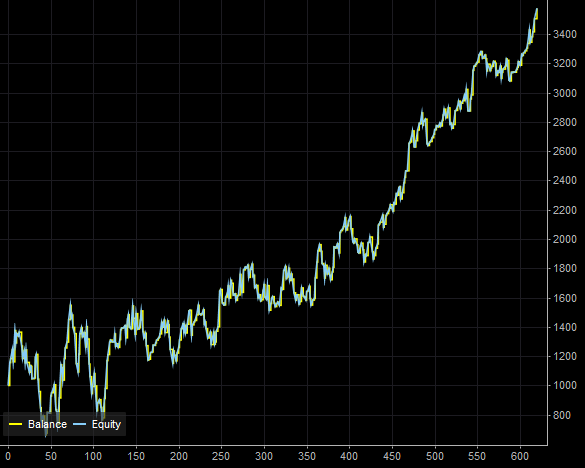This screenshot has width=585, height=468.
Task: Click the 600 x-axis label
Action: [520, 456]
